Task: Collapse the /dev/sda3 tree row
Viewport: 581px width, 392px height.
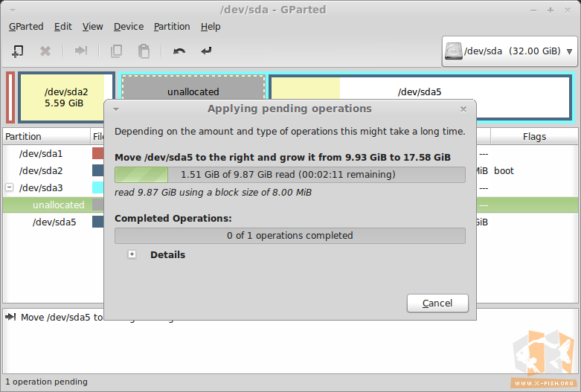Action: point(9,187)
